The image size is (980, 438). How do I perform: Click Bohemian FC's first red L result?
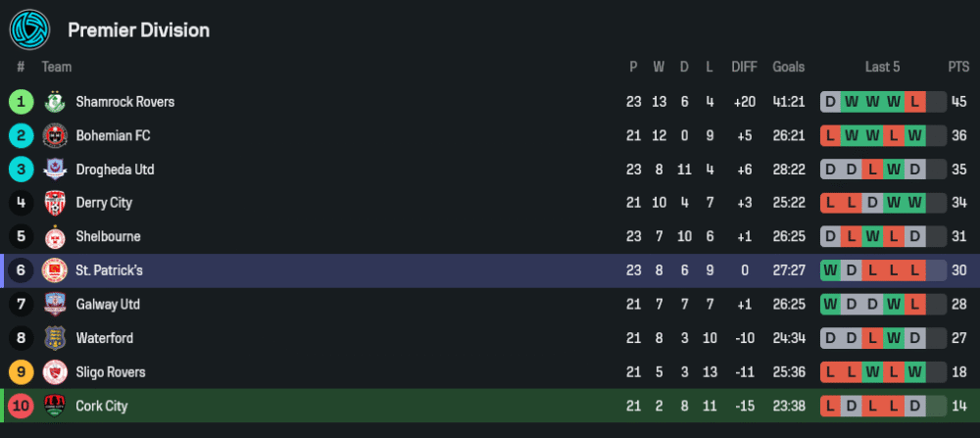tap(832, 135)
